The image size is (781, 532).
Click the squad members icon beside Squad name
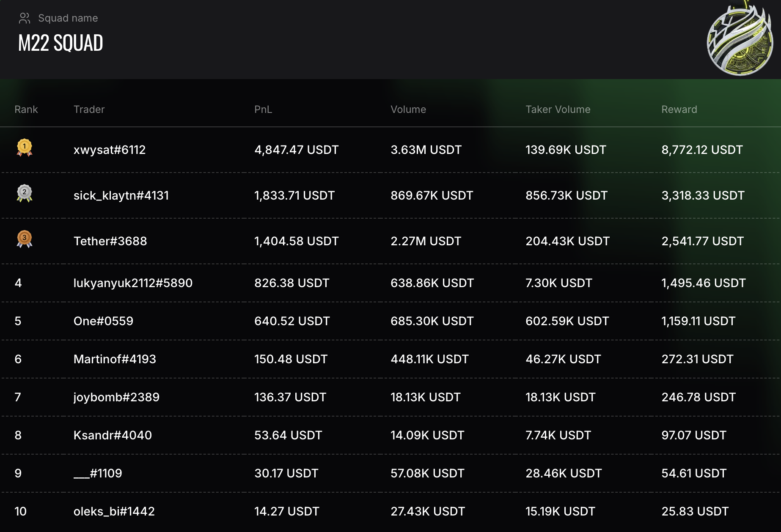pos(25,18)
